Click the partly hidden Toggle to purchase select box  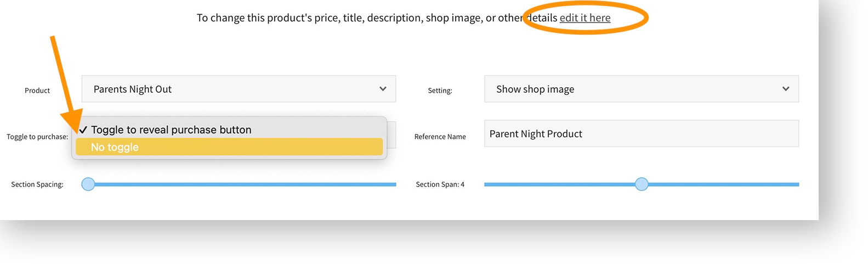[x=392, y=135]
